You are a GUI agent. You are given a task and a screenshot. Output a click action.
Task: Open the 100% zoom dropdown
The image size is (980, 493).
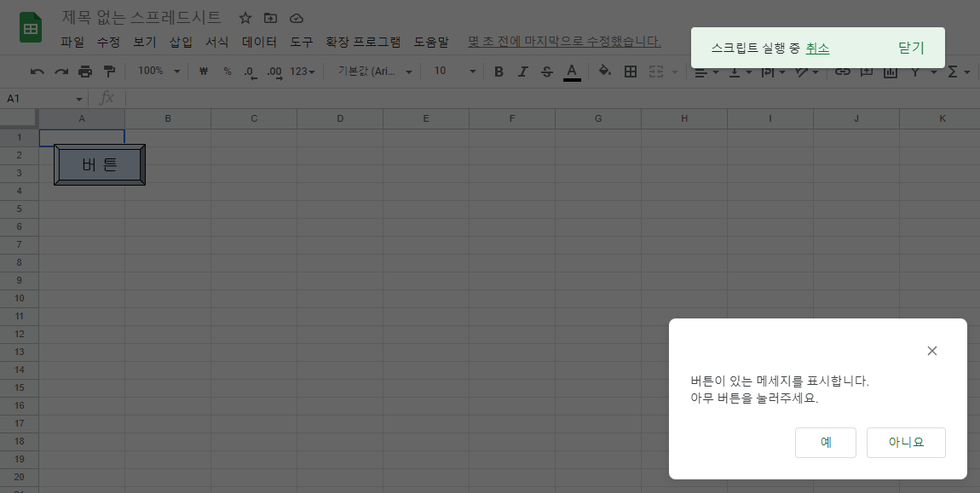[x=159, y=72]
